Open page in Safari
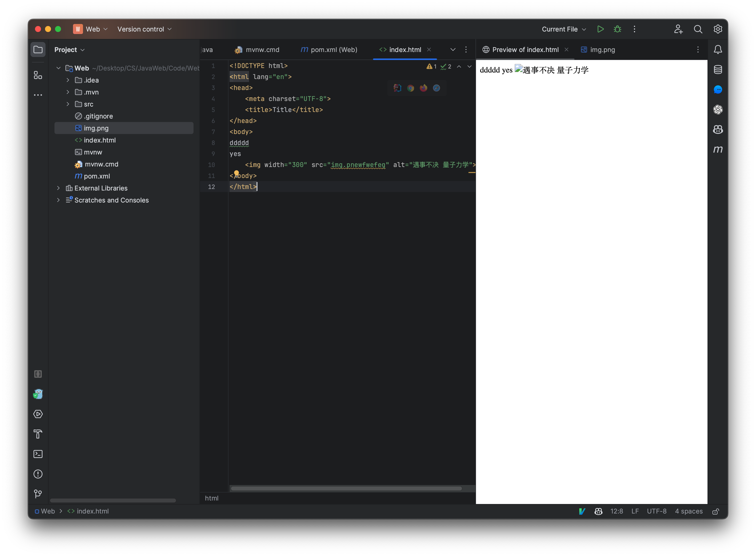This screenshot has height=556, width=756. click(x=436, y=88)
